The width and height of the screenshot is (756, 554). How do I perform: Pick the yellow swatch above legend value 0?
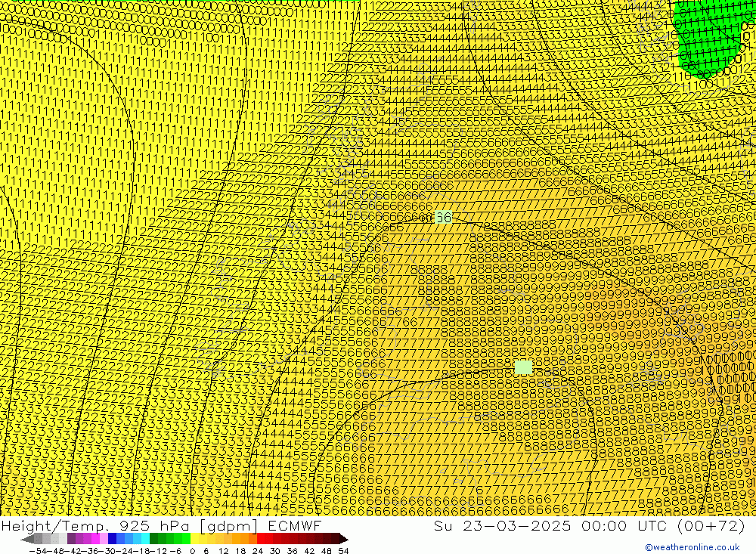[195, 538]
